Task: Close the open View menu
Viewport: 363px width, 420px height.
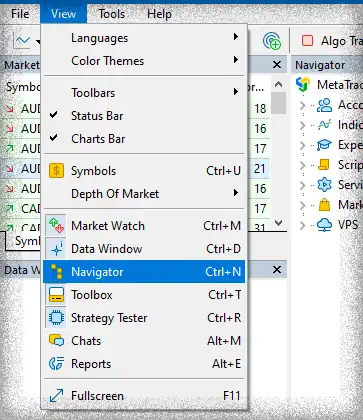Action: click(x=63, y=14)
